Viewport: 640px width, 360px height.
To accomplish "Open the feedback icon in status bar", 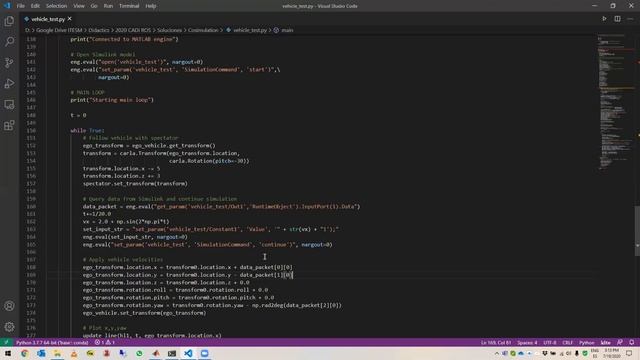I will pos(620,342).
